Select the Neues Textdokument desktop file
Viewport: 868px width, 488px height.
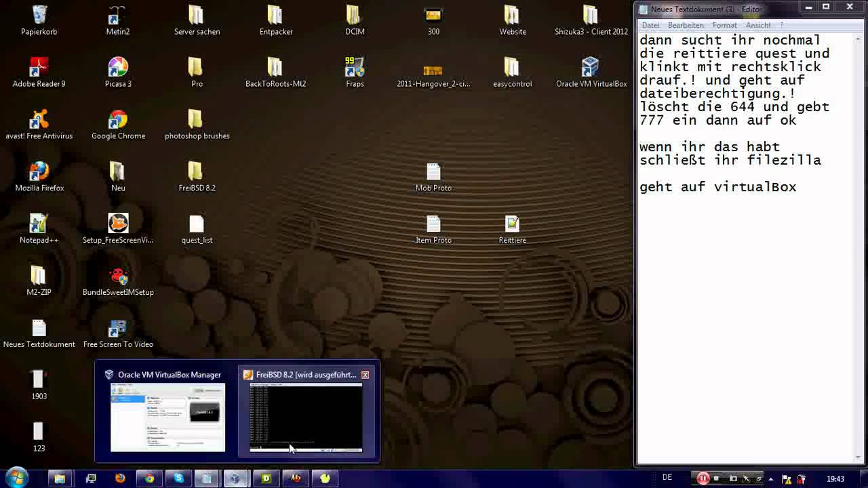click(x=39, y=333)
